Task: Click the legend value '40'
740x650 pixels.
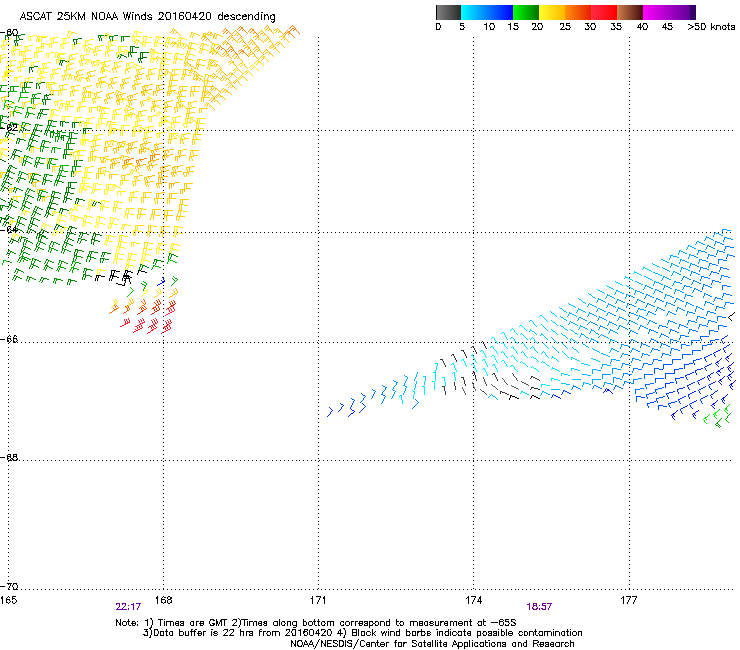Action: click(642, 27)
